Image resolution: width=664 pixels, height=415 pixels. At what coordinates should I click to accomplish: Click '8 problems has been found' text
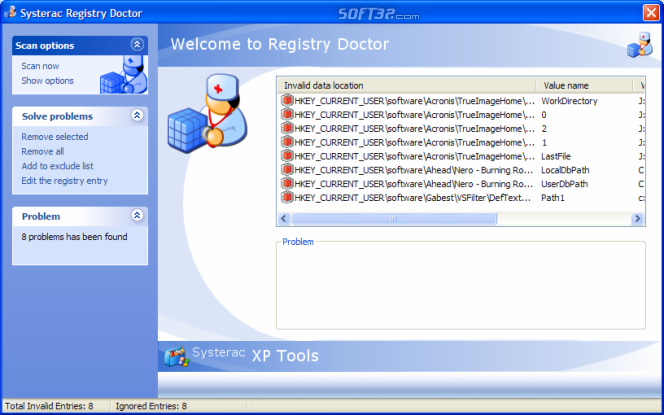point(74,237)
